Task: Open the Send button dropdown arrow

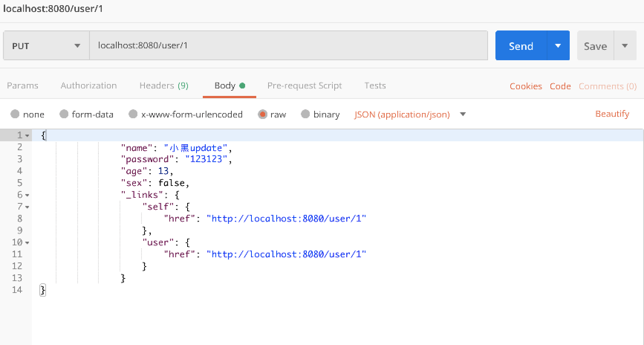Action: 558,46
